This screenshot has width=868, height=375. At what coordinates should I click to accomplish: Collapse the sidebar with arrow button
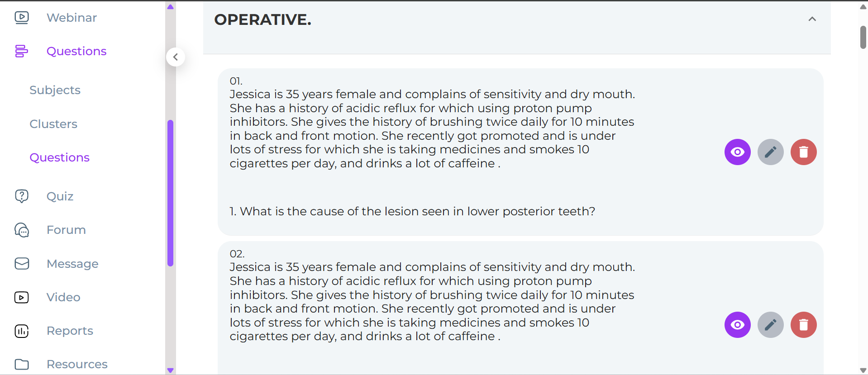pos(176,57)
